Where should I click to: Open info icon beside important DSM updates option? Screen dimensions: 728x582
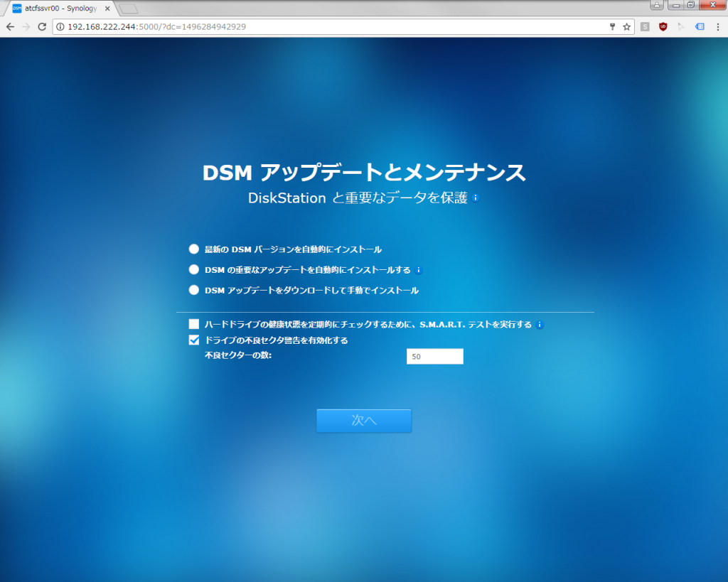pos(418,270)
